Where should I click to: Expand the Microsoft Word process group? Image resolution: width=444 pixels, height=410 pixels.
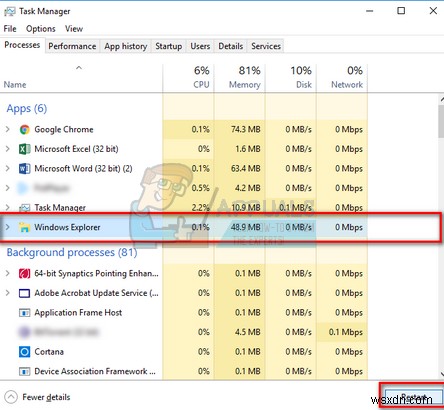8,168
